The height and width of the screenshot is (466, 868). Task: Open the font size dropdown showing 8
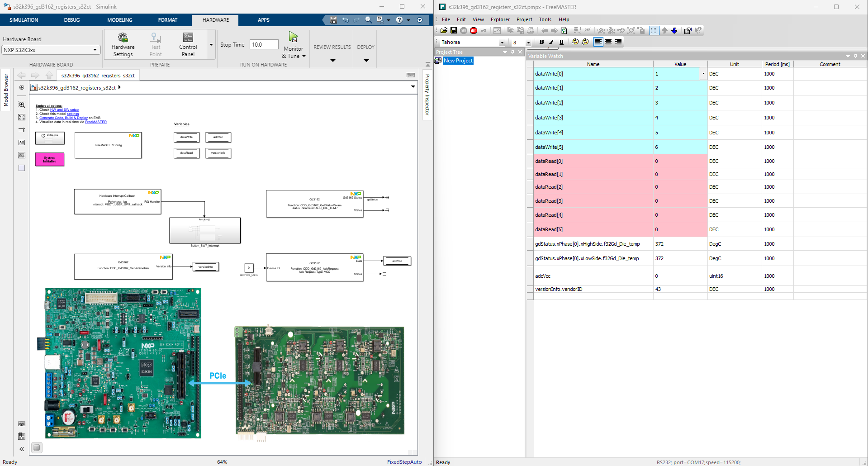[528, 42]
